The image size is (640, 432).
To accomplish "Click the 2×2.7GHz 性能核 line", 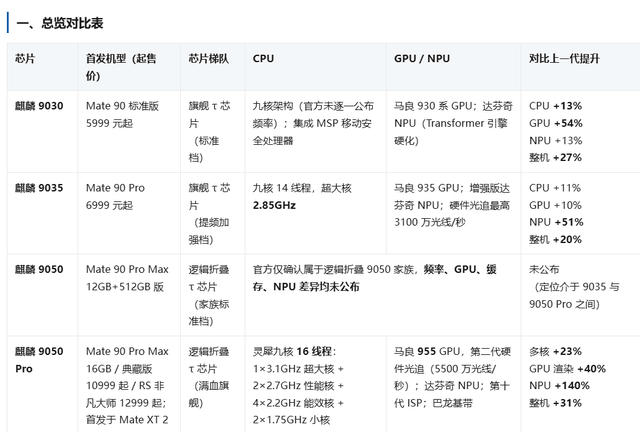I will tap(298, 386).
